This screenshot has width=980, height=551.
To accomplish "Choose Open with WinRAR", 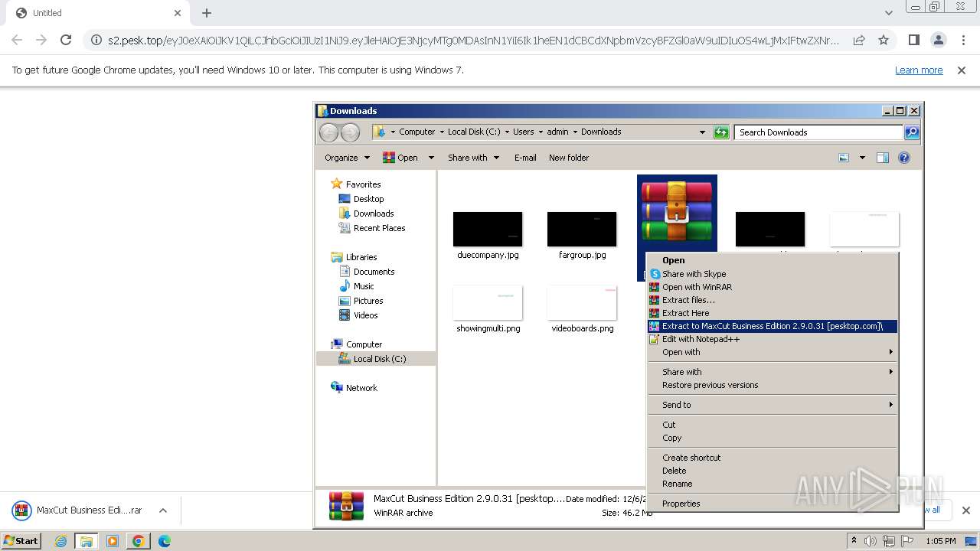I will tap(773, 287).
